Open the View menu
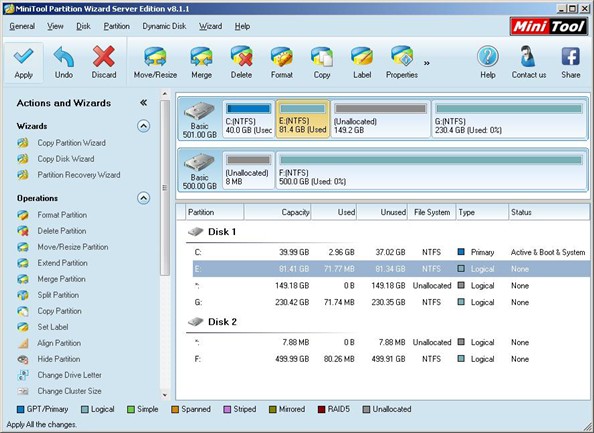This screenshot has height=433, width=594. click(x=55, y=26)
